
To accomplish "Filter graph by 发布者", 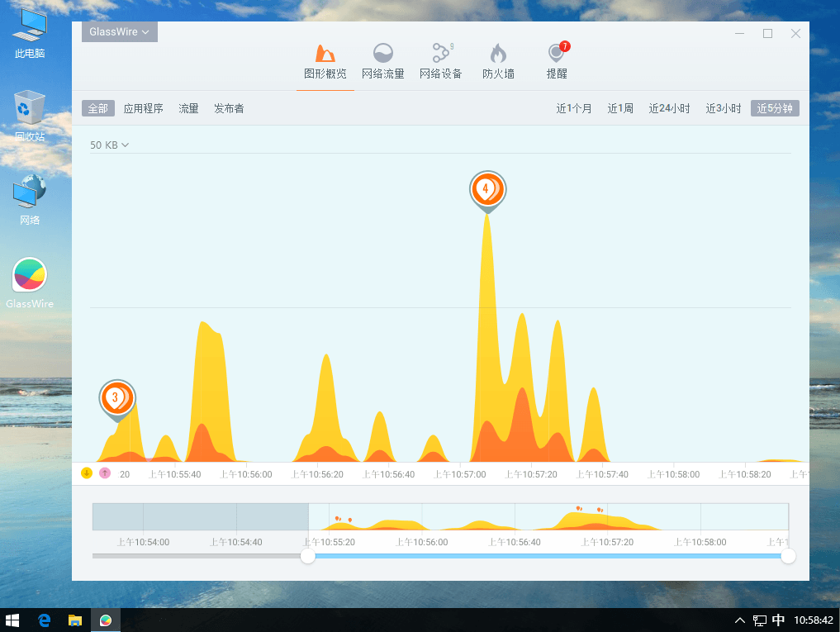I will point(229,108).
